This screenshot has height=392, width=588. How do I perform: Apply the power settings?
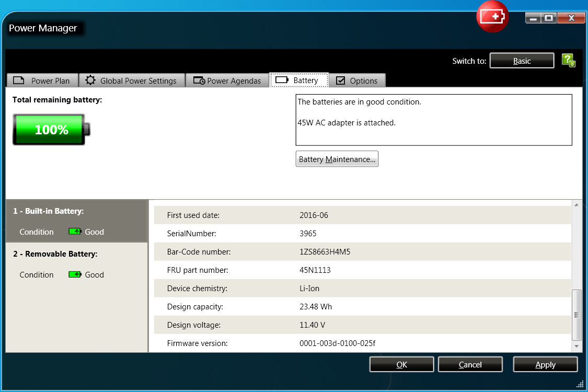pos(545,364)
